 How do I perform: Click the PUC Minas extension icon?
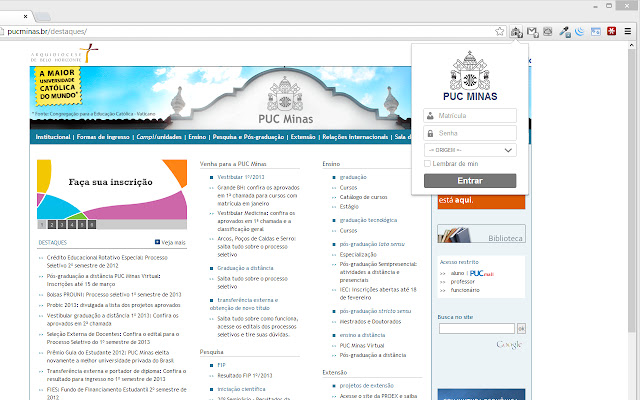(516, 31)
